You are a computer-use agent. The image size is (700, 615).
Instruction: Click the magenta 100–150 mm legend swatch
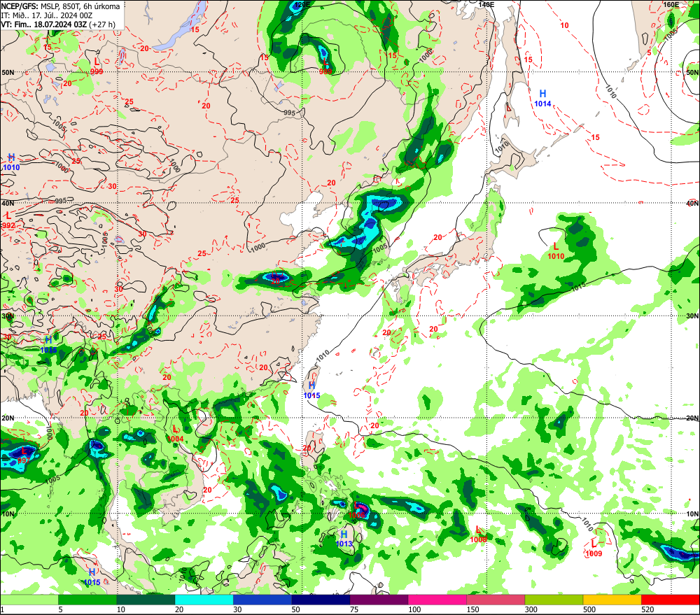[437, 600]
